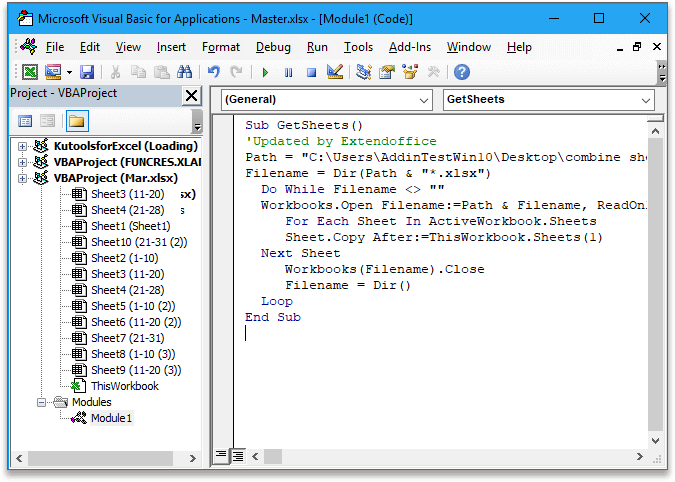Viewport: 675px width, 482px height.
Task: Select Sheet1 (Sheet1) in project tree
Action: pos(130,226)
